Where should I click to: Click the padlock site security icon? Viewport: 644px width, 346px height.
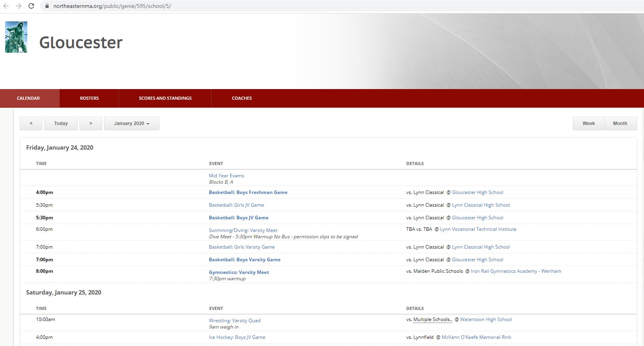coord(47,6)
